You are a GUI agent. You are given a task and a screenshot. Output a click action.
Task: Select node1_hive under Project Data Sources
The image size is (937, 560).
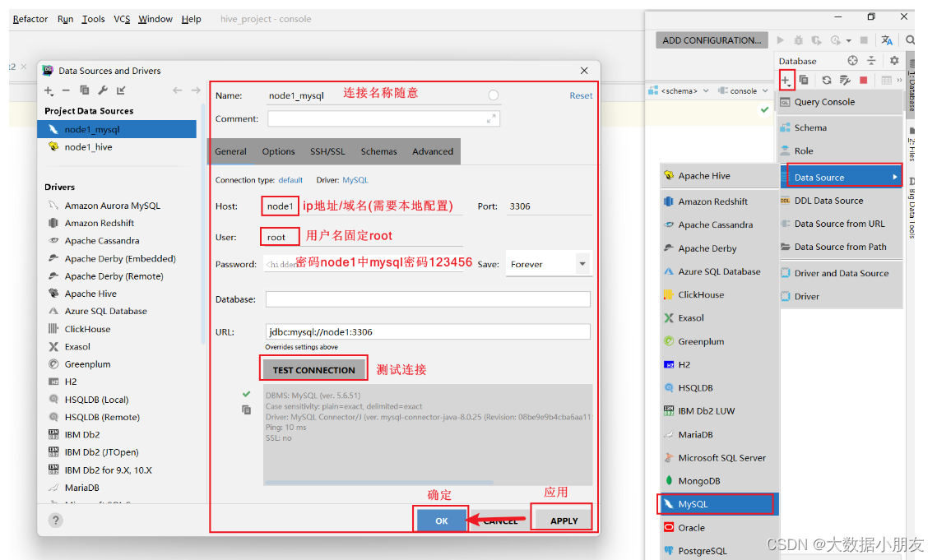(x=117, y=147)
